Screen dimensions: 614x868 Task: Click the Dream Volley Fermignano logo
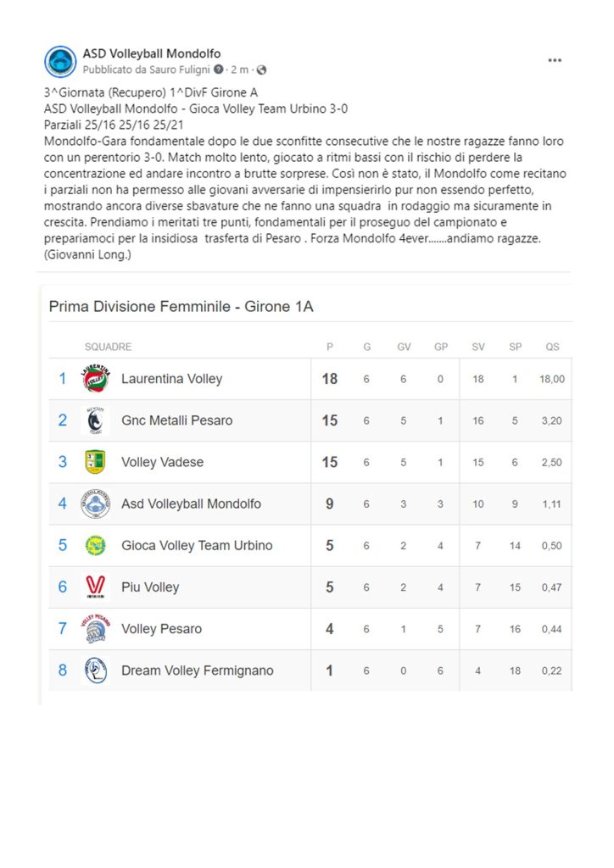[95, 670]
